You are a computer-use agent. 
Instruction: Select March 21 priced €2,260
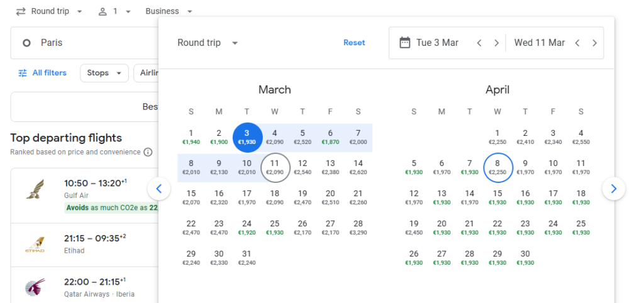pyautogui.click(x=358, y=197)
